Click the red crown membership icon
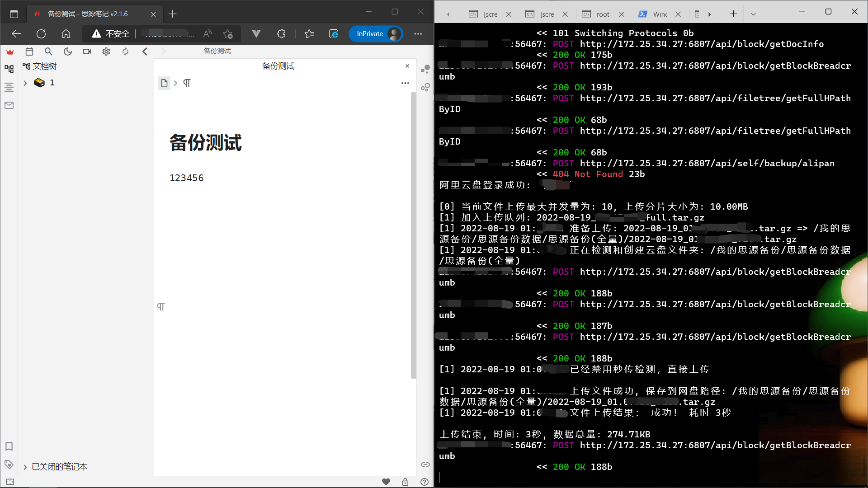The width and height of the screenshot is (868, 488). 10,52
